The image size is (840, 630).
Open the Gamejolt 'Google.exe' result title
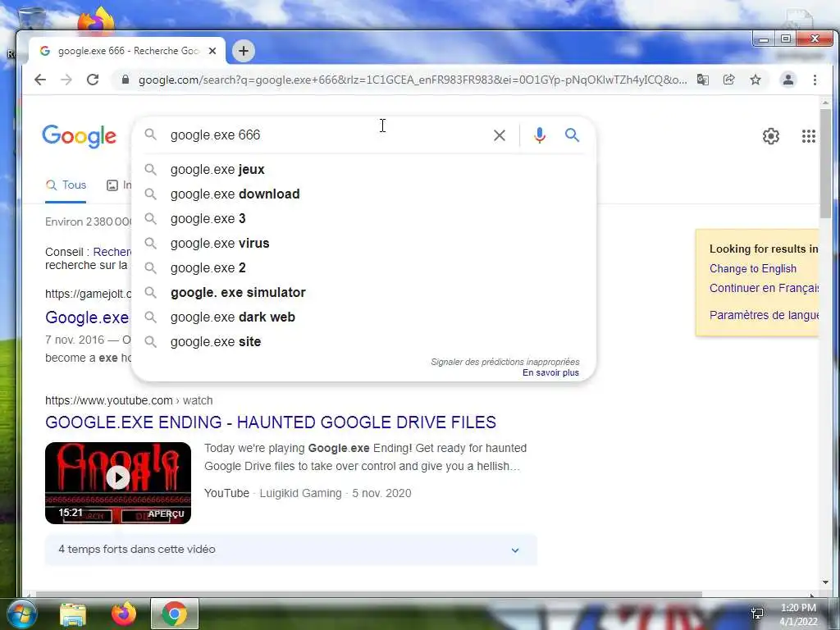87,317
